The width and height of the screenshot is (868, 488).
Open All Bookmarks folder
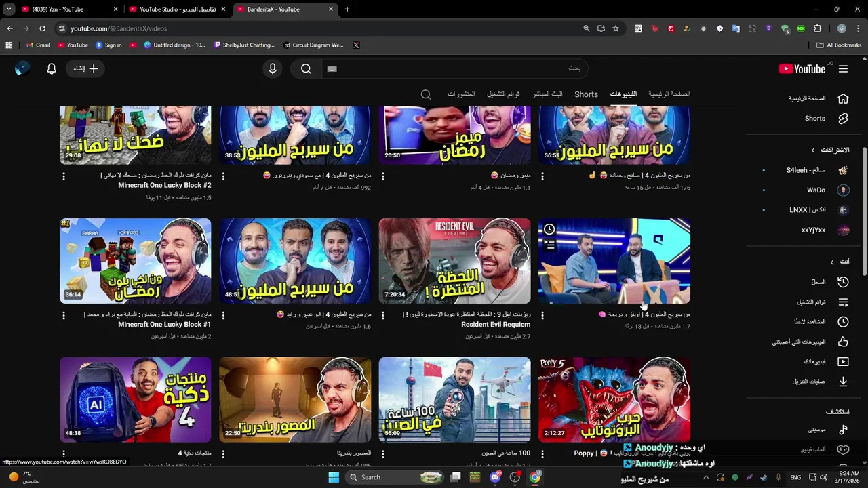pos(839,45)
